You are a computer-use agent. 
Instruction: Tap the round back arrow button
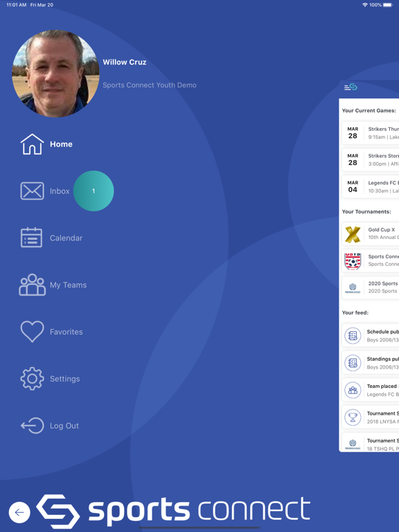click(19, 513)
